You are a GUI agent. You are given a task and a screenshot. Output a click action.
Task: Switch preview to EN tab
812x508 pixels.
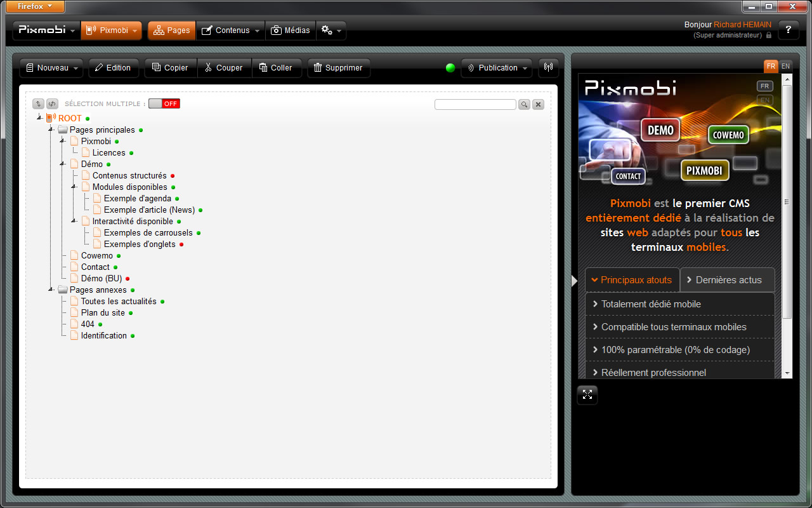tap(785, 66)
